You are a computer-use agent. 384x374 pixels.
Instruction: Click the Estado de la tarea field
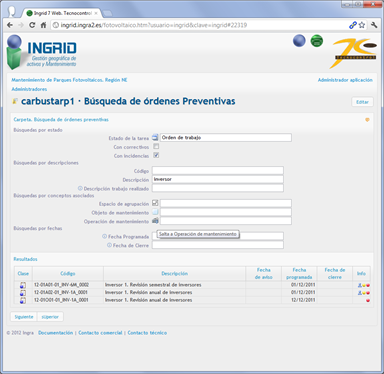(x=226, y=137)
